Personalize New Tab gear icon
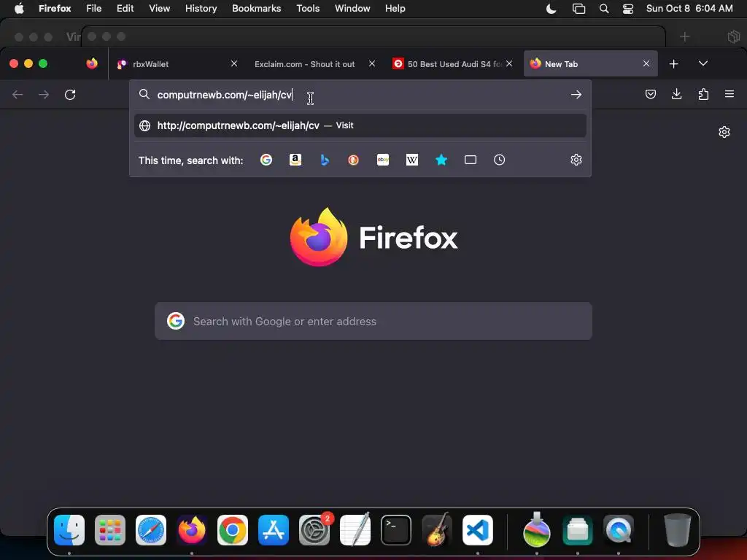This screenshot has width=747, height=560. 724,132
